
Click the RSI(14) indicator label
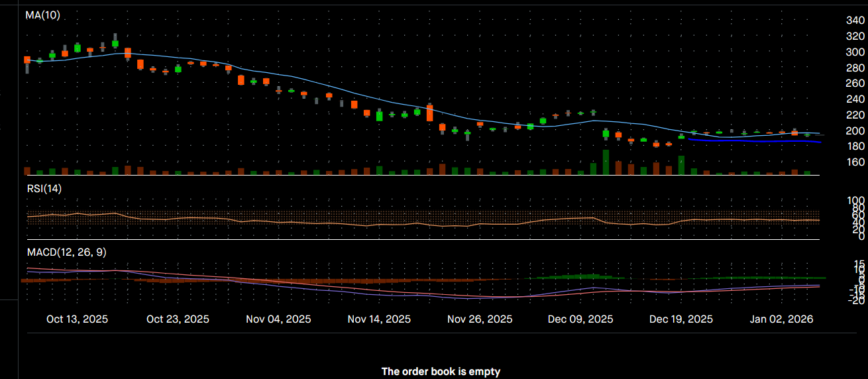44,189
